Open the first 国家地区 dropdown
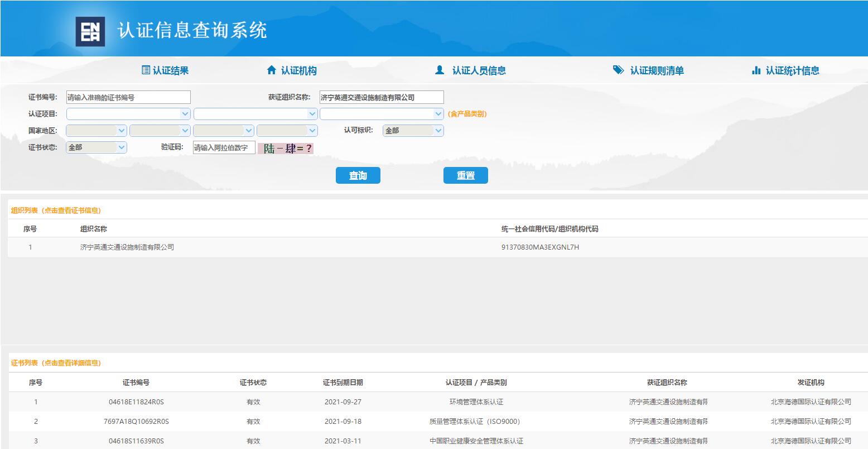 [x=96, y=131]
